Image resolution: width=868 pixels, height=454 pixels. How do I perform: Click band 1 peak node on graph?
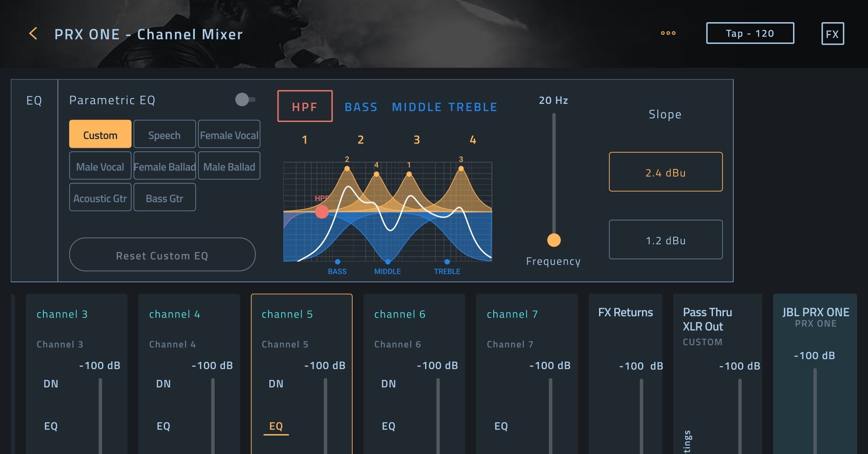click(x=409, y=174)
